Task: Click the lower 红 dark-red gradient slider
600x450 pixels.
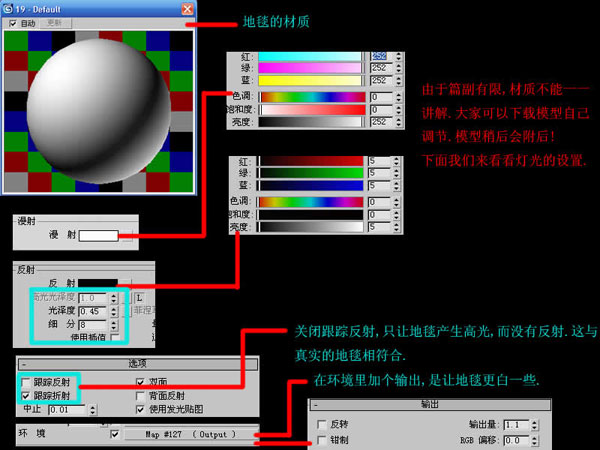Action: coord(311,161)
